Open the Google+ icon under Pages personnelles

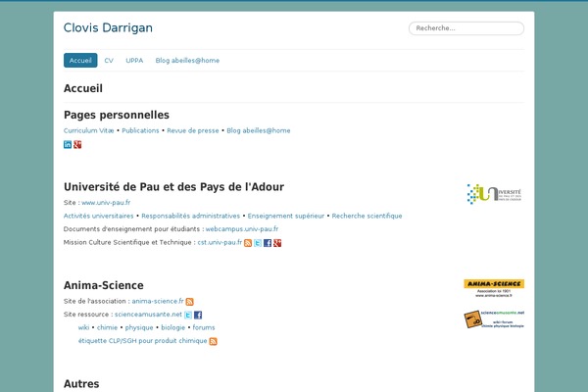[77, 144]
